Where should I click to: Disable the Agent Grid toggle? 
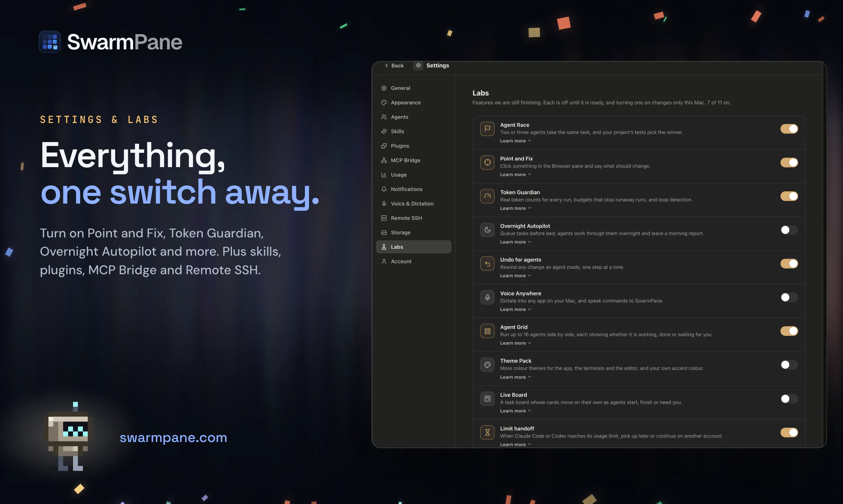pos(789,331)
